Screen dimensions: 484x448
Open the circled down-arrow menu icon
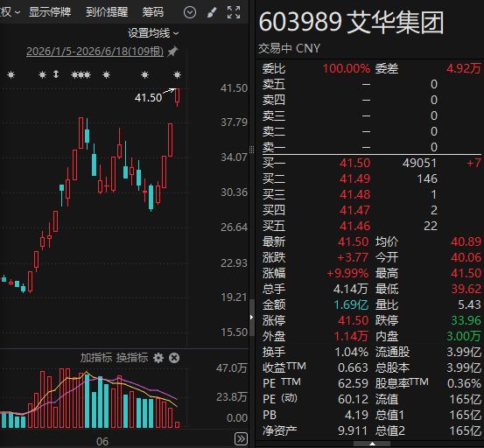[190, 12]
